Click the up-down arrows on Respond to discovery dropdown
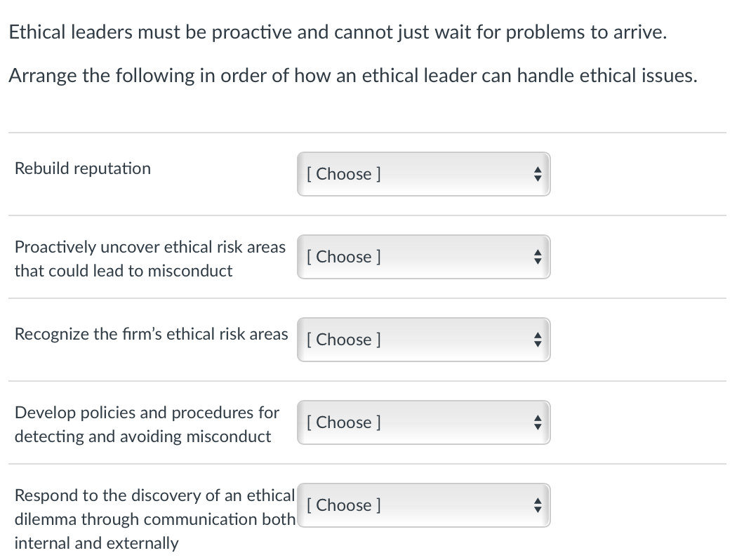 point(538,505)
